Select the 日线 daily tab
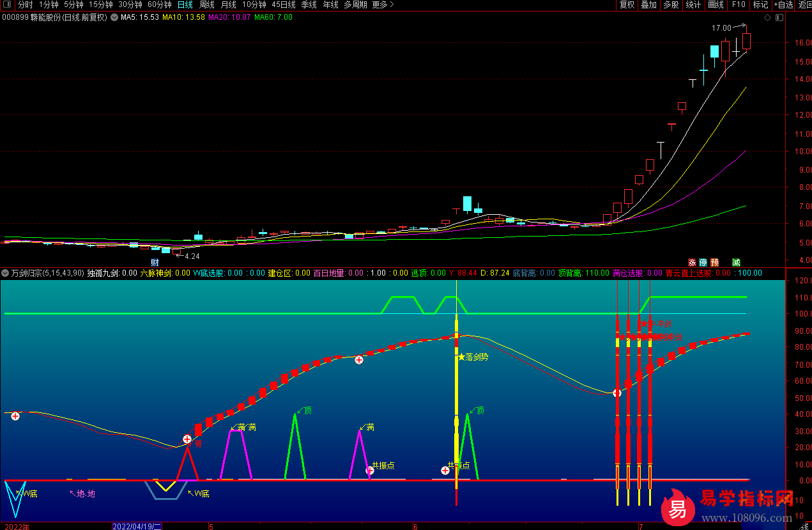Screen dimensions: 812x530 tap(185, 4)
